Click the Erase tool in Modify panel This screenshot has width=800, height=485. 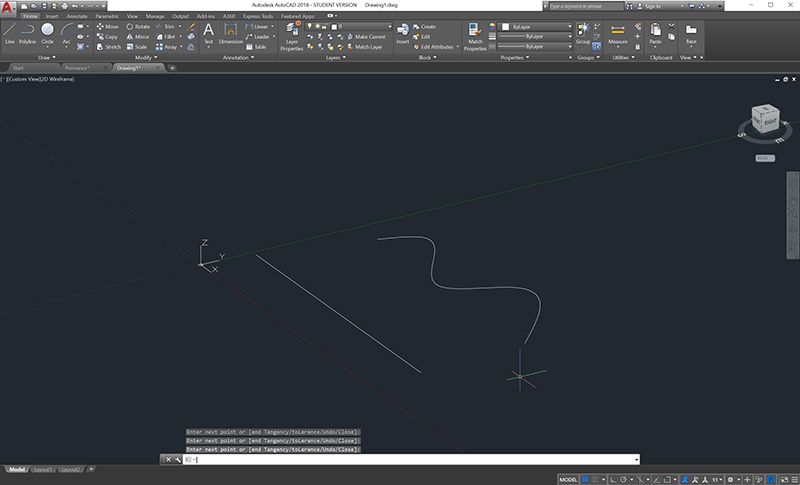pyautogui.click(x=191, y=27)
